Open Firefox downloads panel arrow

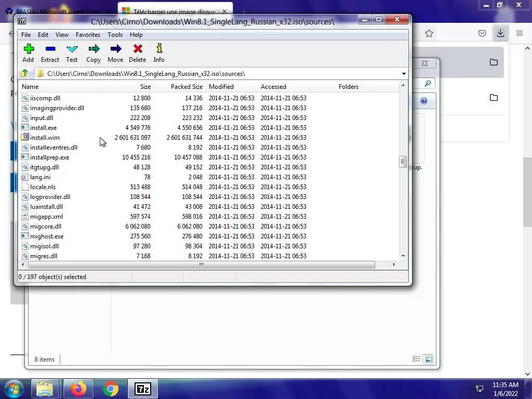(500, 33)
